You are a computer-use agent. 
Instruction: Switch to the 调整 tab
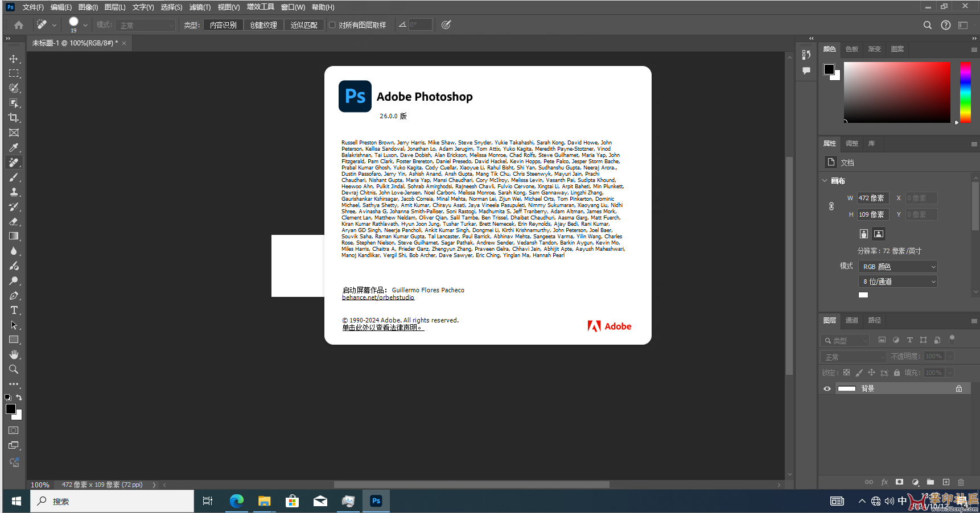coord(852,144)
